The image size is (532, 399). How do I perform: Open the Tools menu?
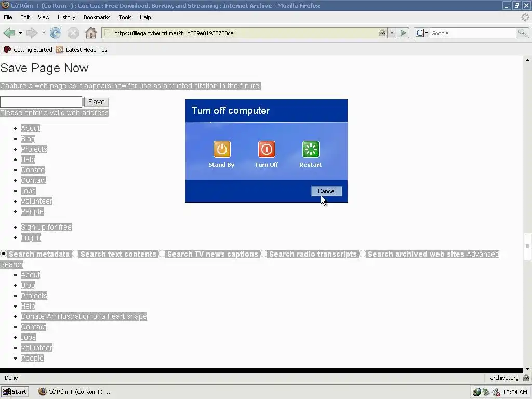coord(125,17)
